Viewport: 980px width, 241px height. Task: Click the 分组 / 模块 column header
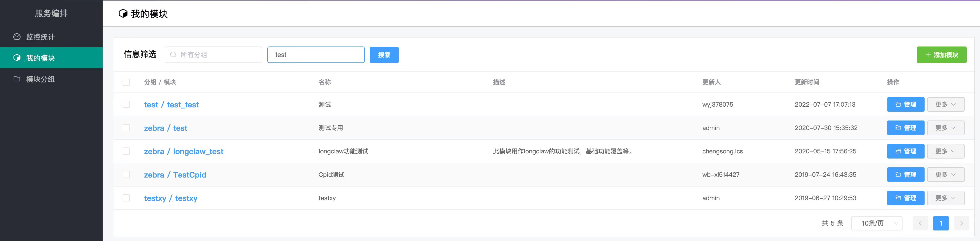(160, 82)
